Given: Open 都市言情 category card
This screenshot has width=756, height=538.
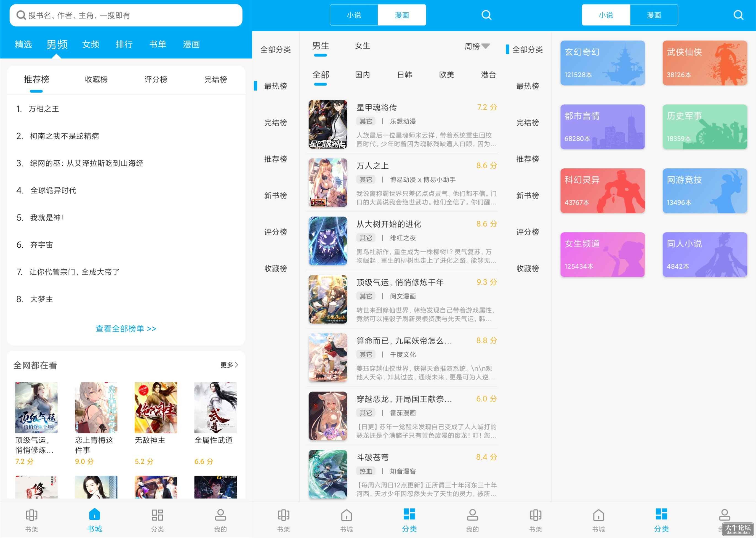Looking at the screenshot, I should click(x=602, y=127).
